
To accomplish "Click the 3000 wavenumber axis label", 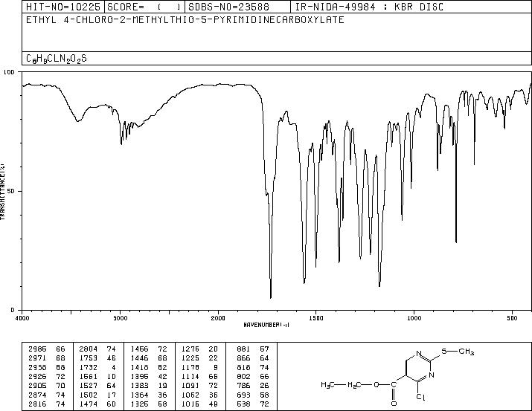I will 120,318.
